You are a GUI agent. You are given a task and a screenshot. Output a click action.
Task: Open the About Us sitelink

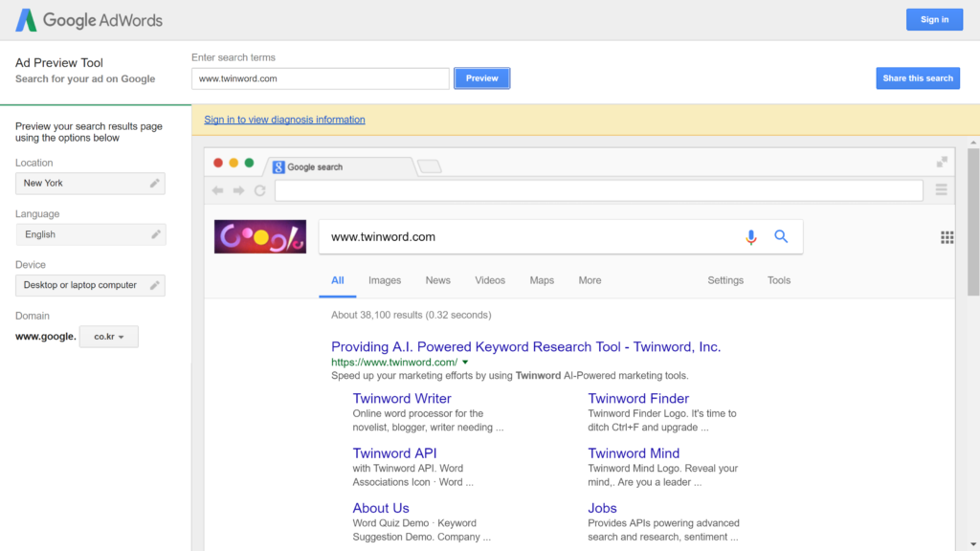[381, 509]
